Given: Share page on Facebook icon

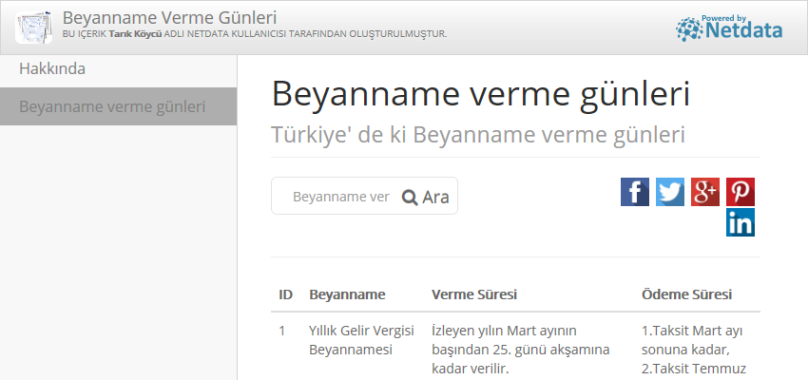Looking at the screenshot, I should click(x=634, y=192).
